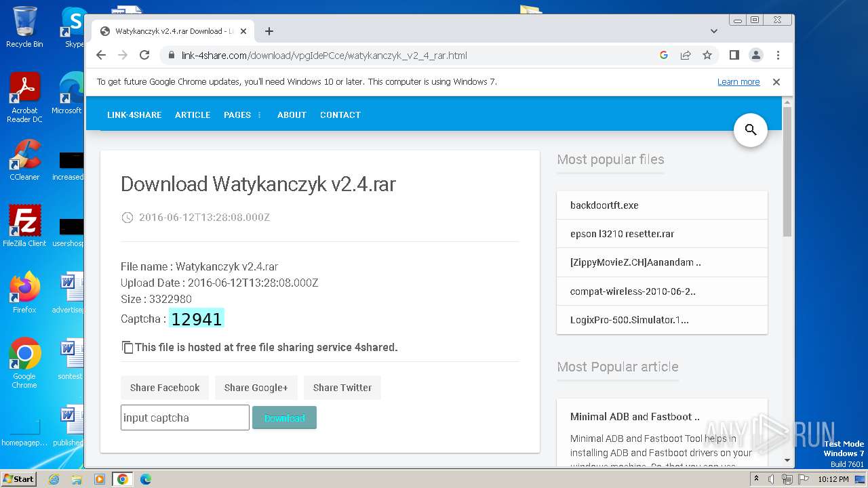Click the clock icon beside the date
The image size is (868, 488).
point(127,218)
